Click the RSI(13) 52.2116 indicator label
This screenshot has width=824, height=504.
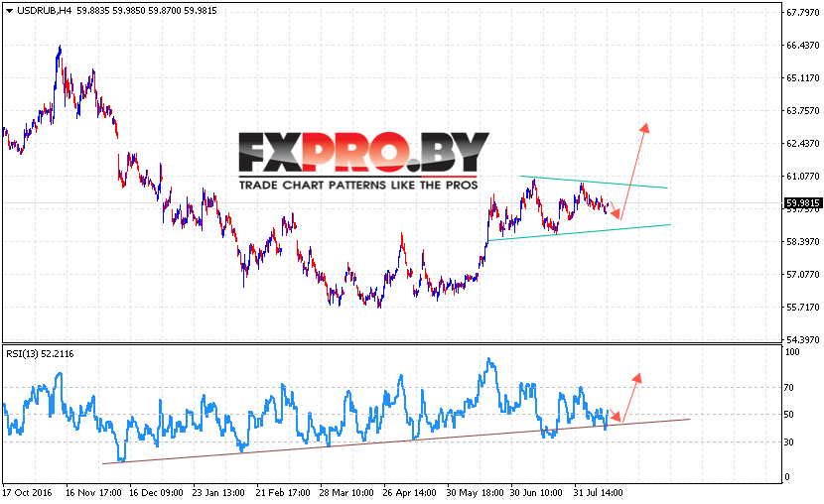(x=40, y=354)
